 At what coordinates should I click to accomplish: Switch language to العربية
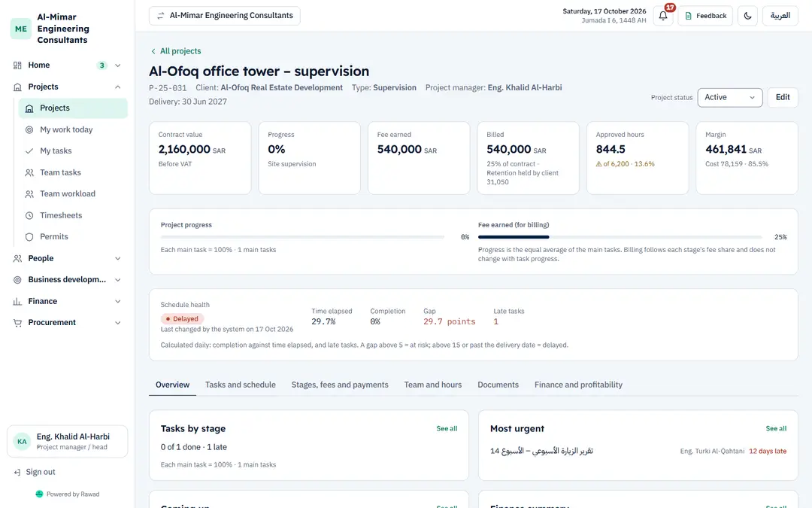(780, 16)
